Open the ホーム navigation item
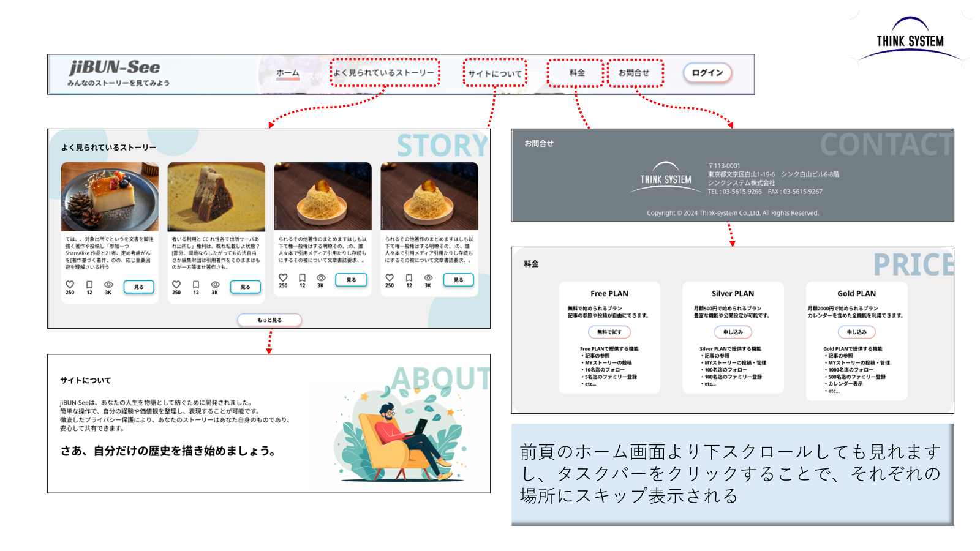This screenshot has height=551, width=980. coord(287,73)
